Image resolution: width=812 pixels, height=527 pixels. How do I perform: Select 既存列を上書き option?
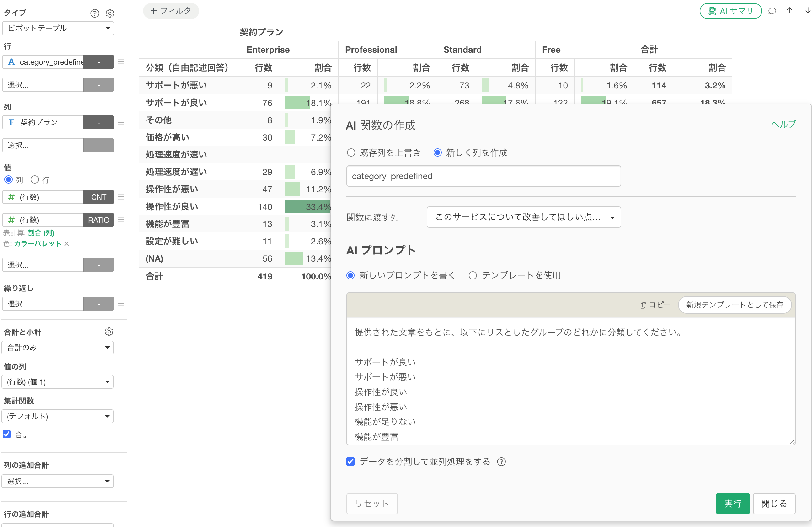[x=351, y=152]
